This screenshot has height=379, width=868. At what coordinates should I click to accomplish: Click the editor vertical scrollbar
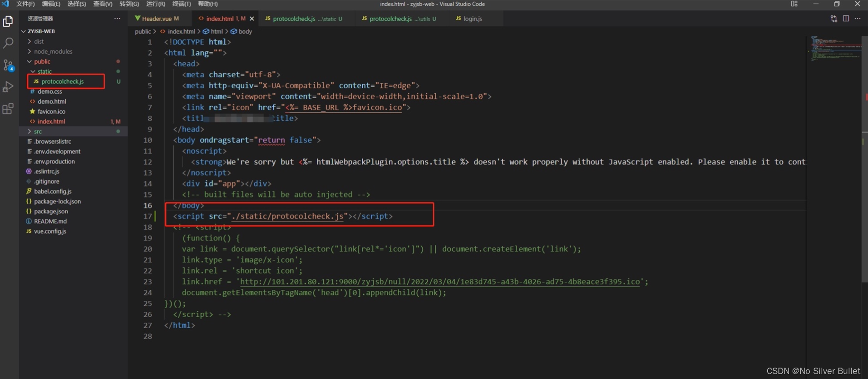pyautogui.click(x=864, y=159)
